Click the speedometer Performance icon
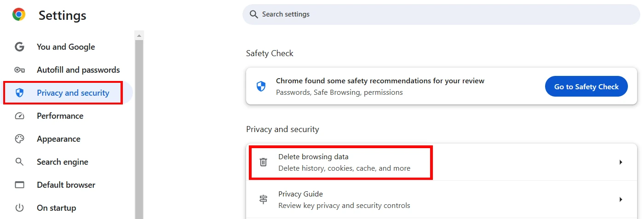This screenshot has width=644, height=219. (19, 116)
